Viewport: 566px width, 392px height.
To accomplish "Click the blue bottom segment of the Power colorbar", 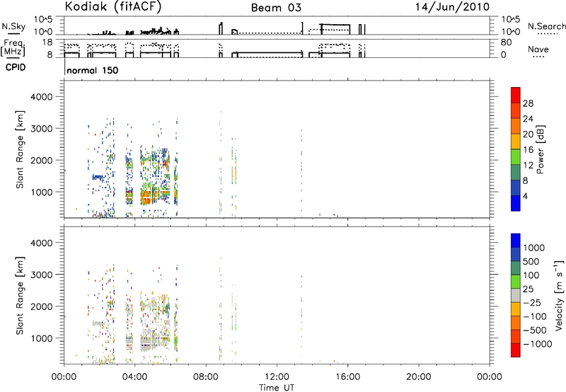I will pyautogui.click(x=516, y=203).
